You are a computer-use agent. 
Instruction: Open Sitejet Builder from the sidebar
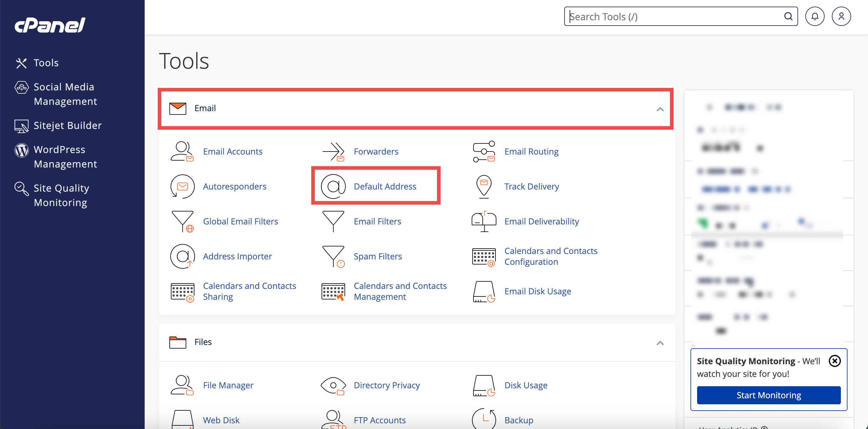pyautogui.click(x=67, y=125)
